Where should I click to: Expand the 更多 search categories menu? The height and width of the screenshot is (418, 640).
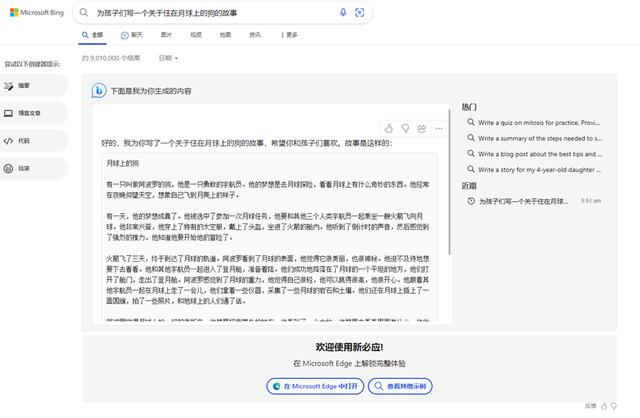[290, 34]
